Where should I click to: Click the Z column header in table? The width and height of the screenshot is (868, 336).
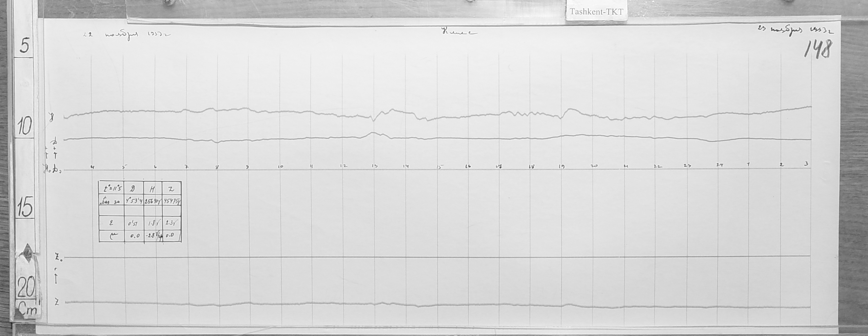172,188
